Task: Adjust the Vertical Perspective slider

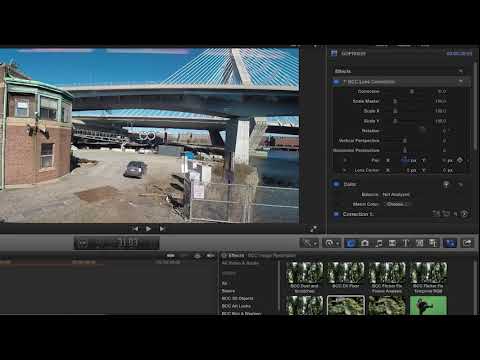Action: [x=405, y=141]
